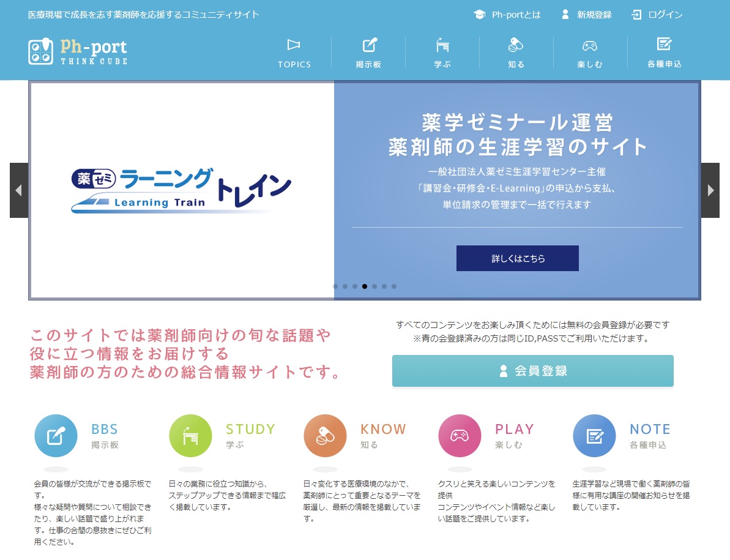Click the STUDY heading text
This screenshot has width=730, height=560.
[x=250, y=429]
